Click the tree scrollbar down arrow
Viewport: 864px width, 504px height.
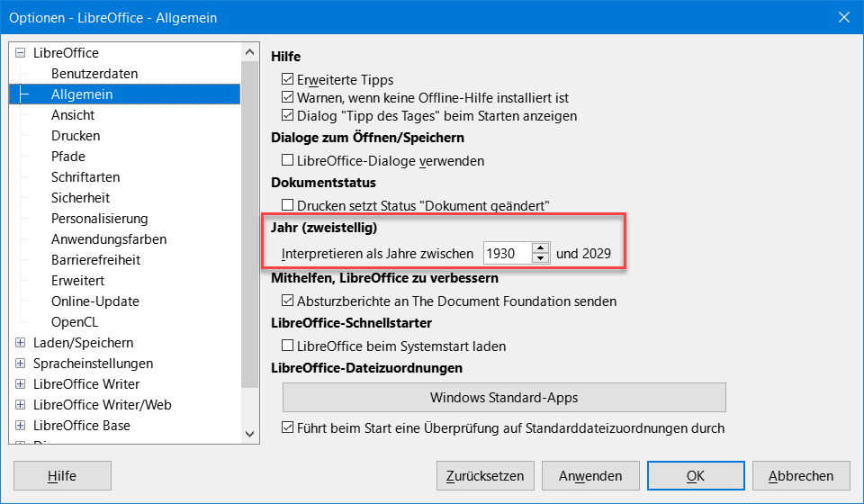point(249,434)
